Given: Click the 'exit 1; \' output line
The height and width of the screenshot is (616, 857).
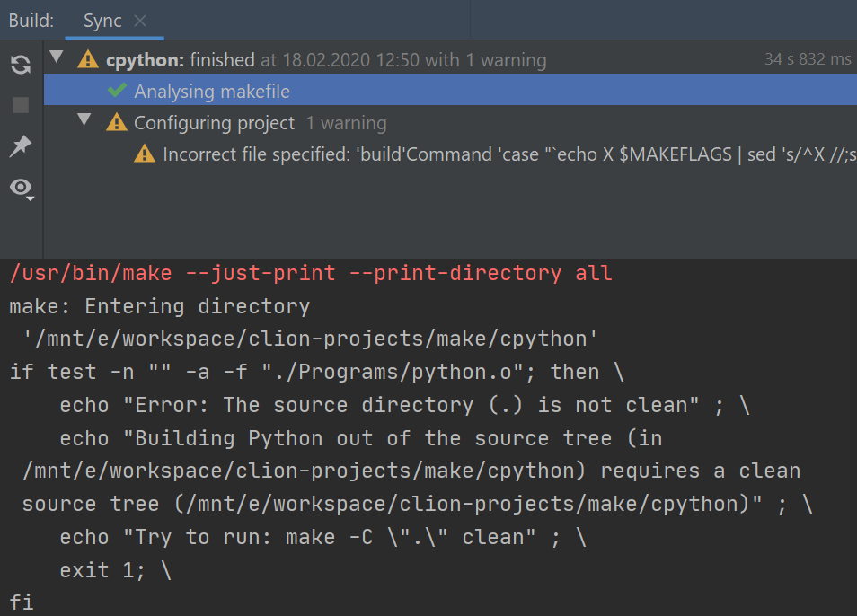Looking at the screenshot, I should click(x=115, y=570).
